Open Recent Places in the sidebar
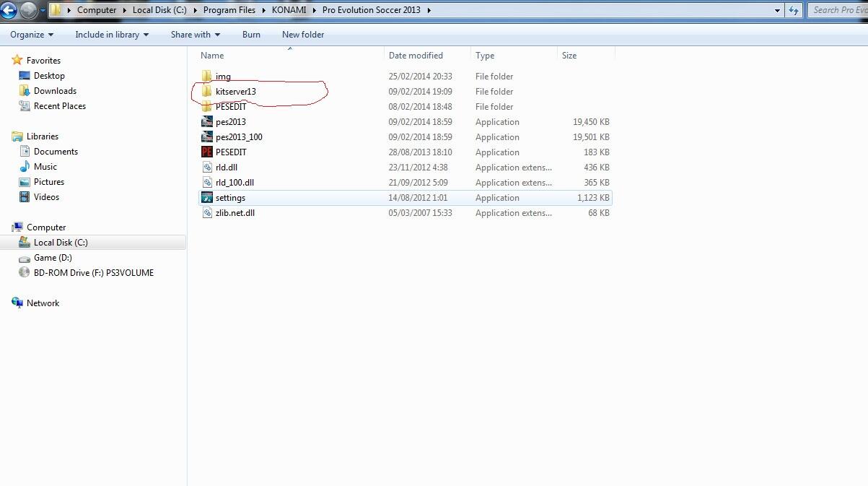The image size is (868, 486). (60, 106)
